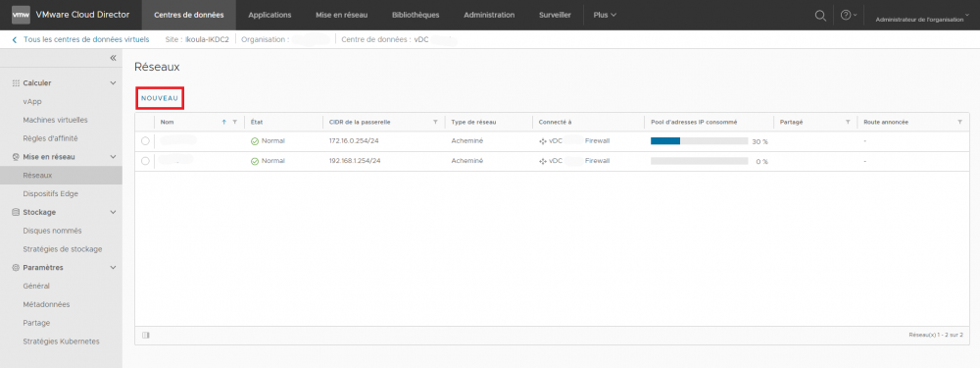This screenshot has width=980, height=368.
Task: Open CIDR de la passerelle filter icon
Action: [436, 122]
